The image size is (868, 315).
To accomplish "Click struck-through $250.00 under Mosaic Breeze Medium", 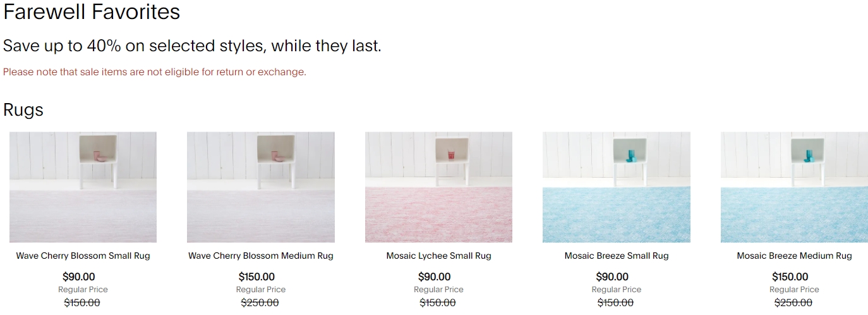I will pos(793,303).
